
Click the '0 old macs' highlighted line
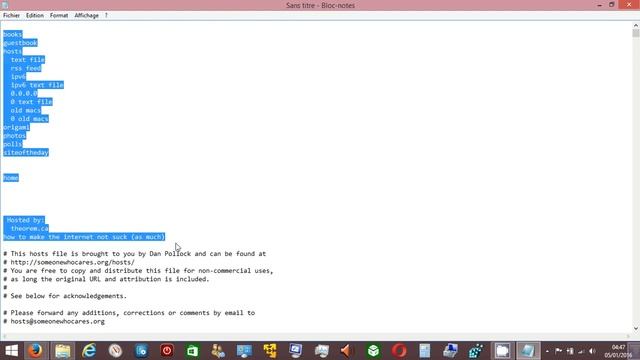click(29, 119)
